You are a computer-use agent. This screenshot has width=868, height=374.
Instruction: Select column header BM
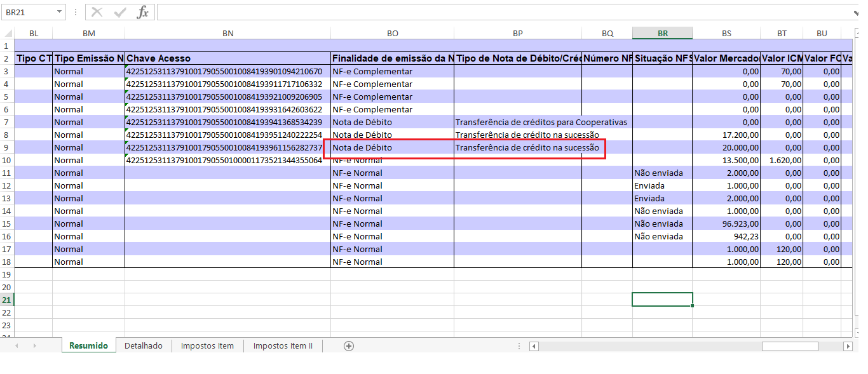pyautogui.click(x=88, y=33)
